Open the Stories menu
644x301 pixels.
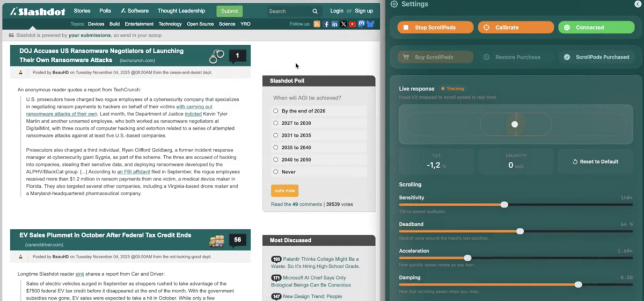click(82, 11)
